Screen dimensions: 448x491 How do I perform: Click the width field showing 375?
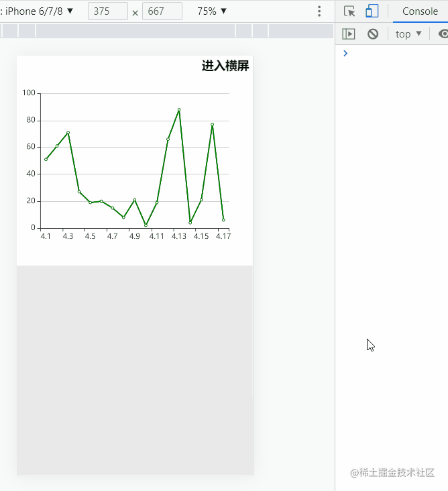pos(107,11)
